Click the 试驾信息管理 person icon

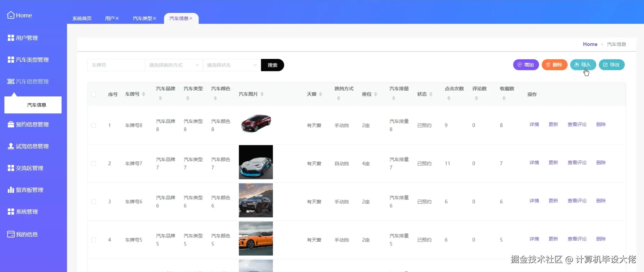(11, 146)
